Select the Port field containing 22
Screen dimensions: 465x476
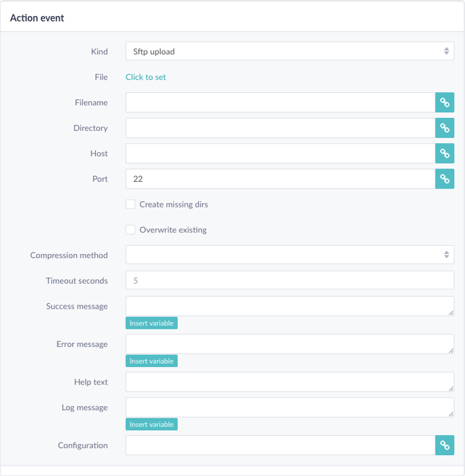pos(280,179)
